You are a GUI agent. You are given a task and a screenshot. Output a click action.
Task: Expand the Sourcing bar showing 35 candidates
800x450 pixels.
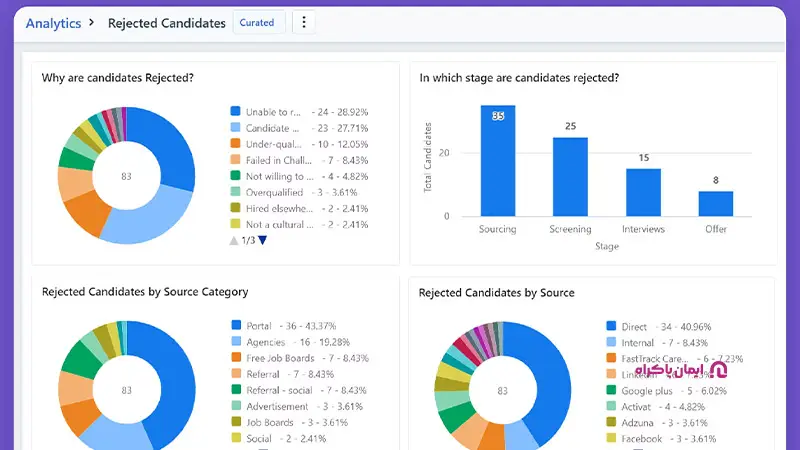(497, 160)
